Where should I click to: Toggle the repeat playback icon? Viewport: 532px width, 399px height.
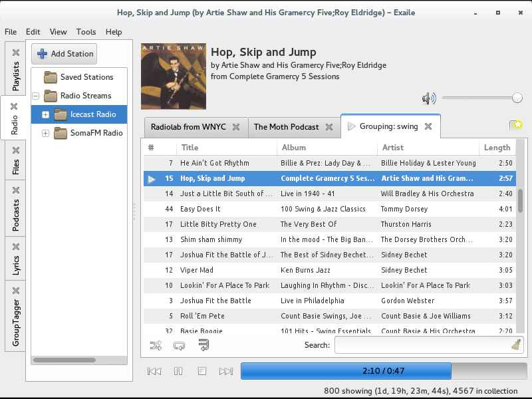pos(179,346)
